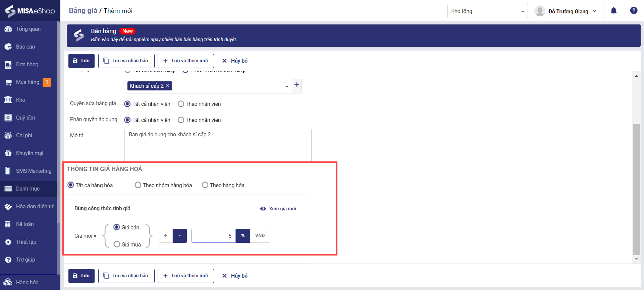Select Theo nhân viên for Quyền sửa bảng giá
This screenshot has width=644, height=290.
pyautogui.click(x=181, y=104)
